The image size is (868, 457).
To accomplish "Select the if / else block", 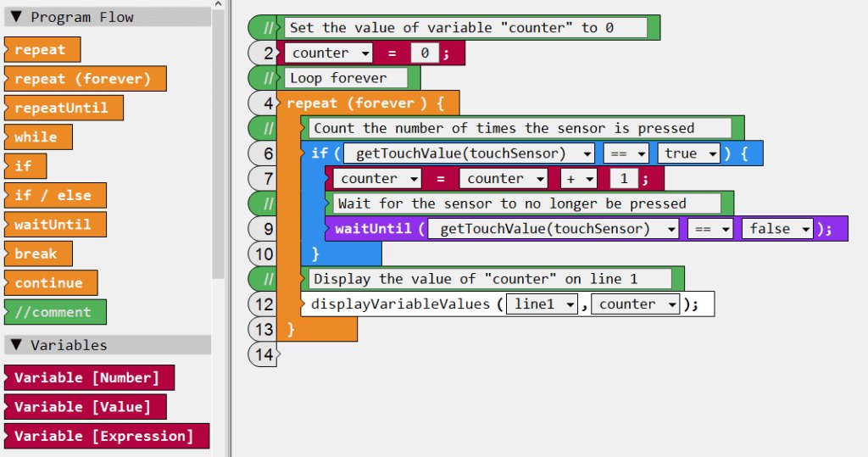I will [55, 195].
